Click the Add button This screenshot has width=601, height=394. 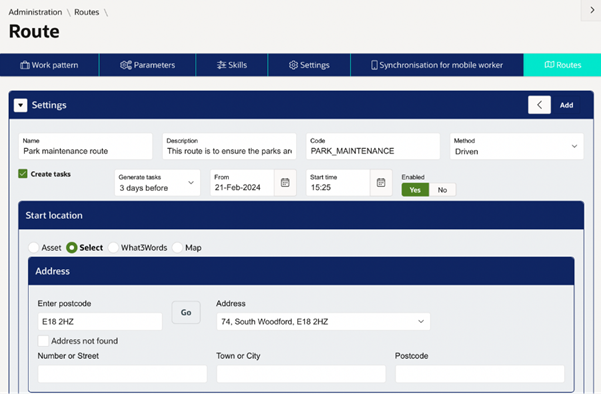coord(566,105)
